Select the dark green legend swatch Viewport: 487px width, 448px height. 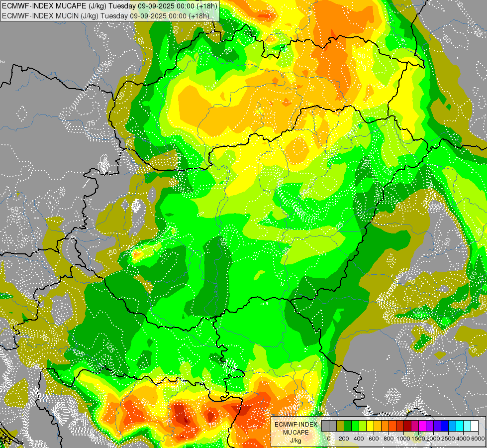[x=348, y=426]
